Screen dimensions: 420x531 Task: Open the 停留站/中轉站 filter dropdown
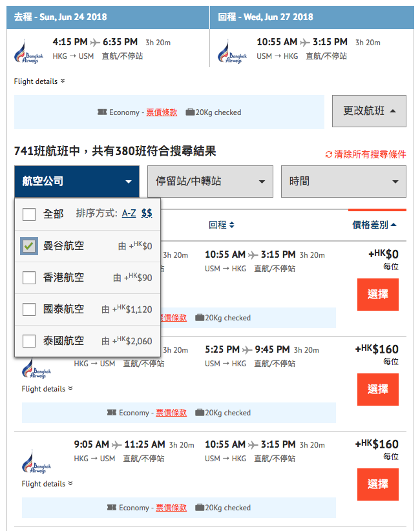(211, 182)
